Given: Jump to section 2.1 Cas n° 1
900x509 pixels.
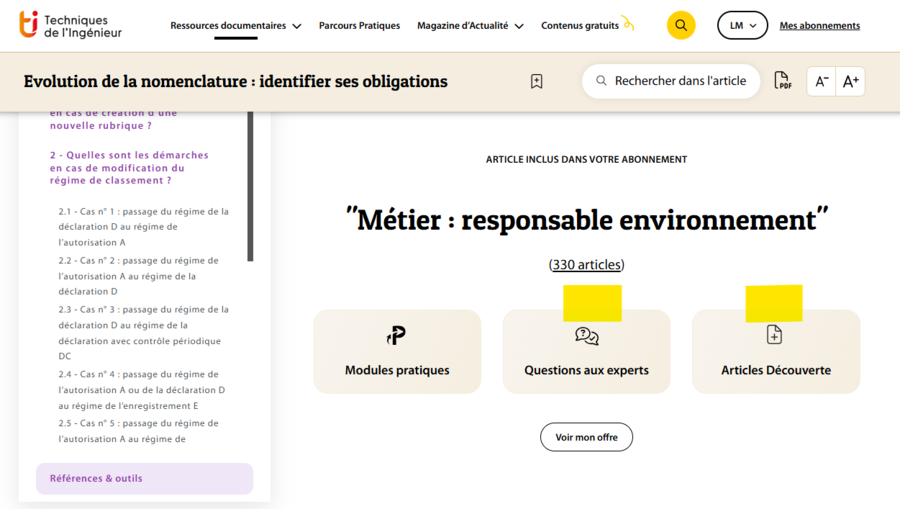Looking at the screenshot, I should [x=143, y=227].
